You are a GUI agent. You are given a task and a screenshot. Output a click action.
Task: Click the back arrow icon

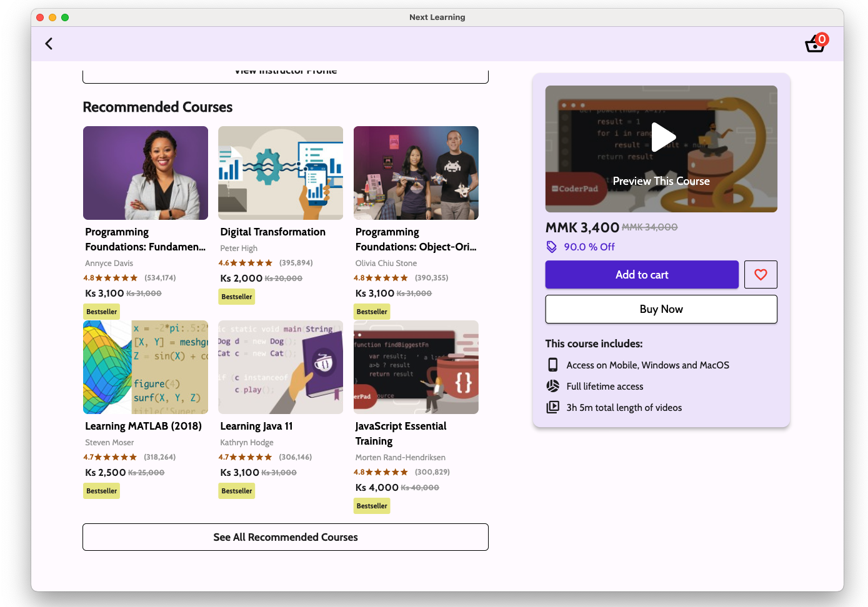pos(49,44)
